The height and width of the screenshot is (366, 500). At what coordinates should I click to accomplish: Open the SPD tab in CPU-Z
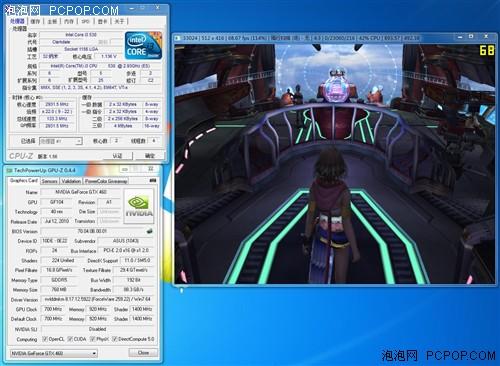[x=85, y=21]
